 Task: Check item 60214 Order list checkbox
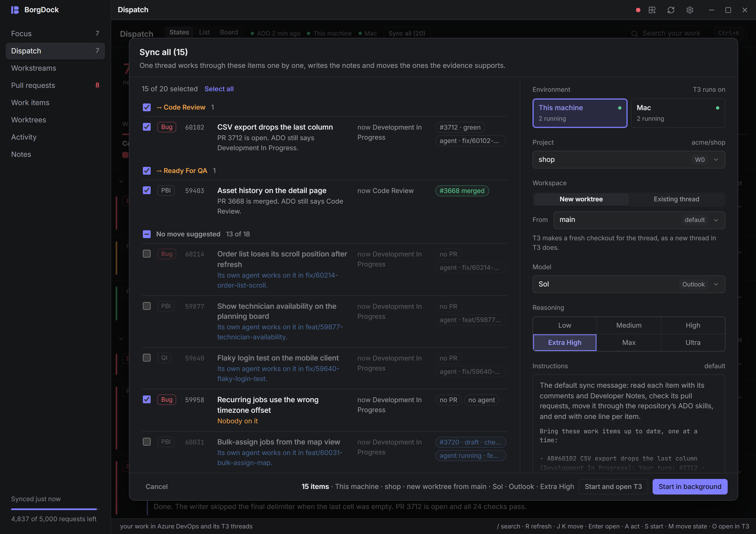coord(146,254)
